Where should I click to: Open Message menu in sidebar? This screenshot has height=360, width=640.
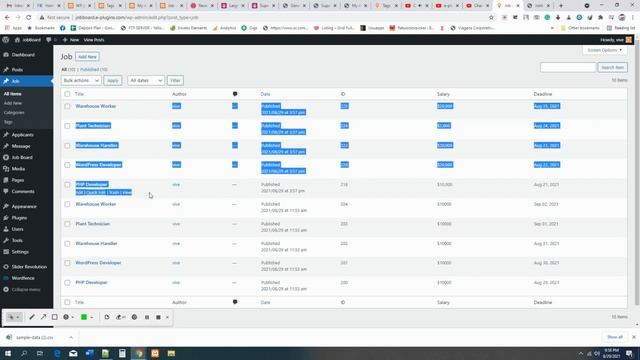coord(21,146)
